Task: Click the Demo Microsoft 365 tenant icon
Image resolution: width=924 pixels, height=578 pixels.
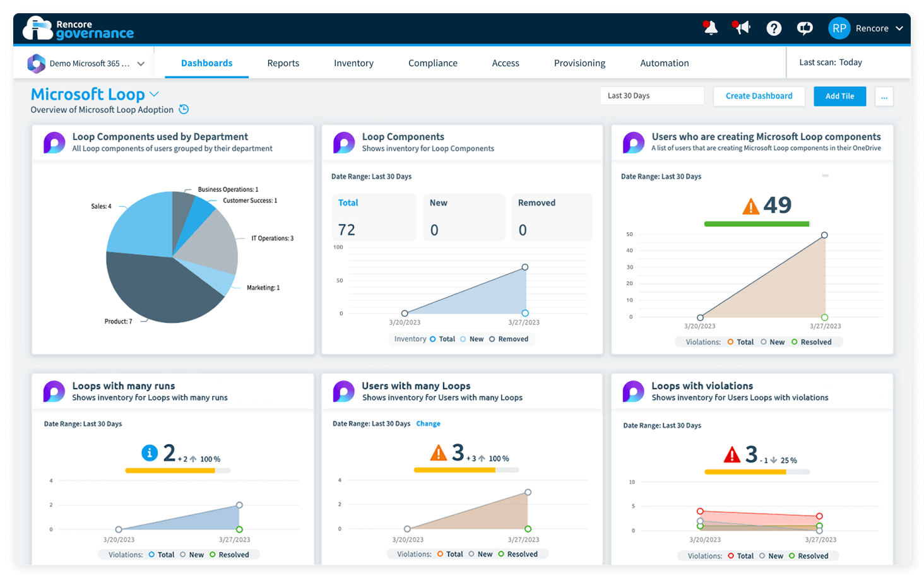Action: 36,63
